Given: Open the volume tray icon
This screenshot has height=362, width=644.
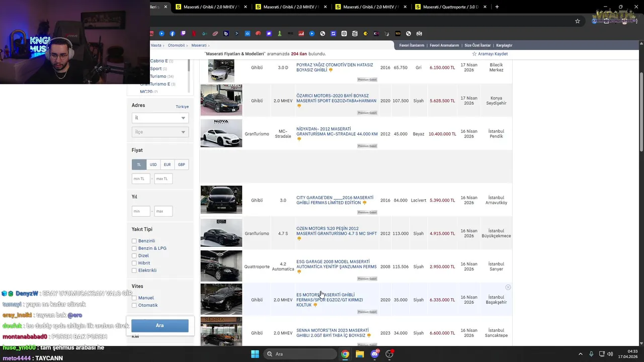Looking at the screenshot, I should (610, 354).
